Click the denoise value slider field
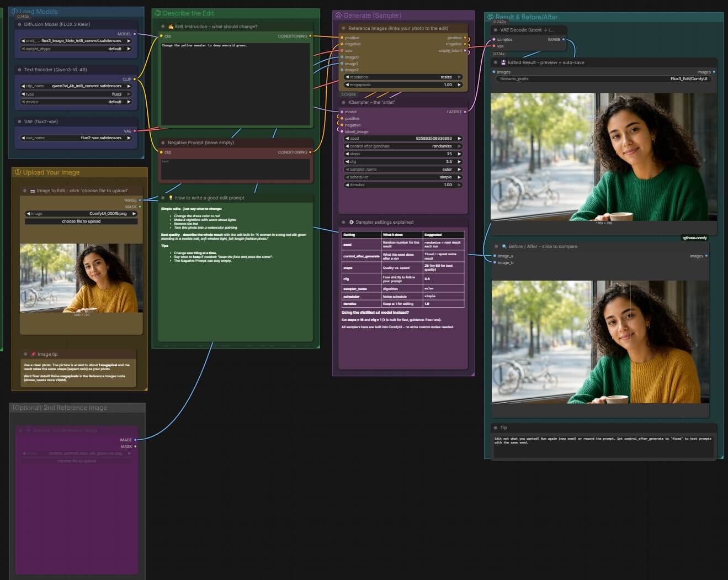Viewport: 728px width, 580px height. [x=403, y=185]
